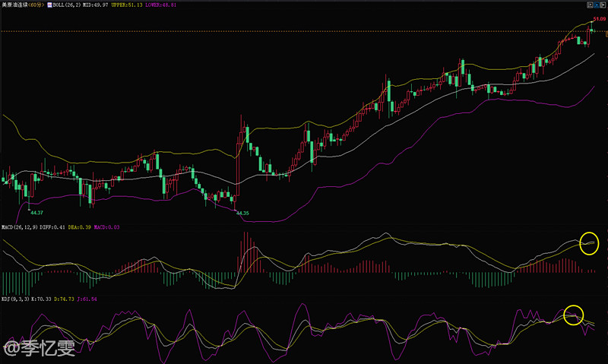608x364 pixels.
Task: Click the 44.37 low price label
Action: tap(35, 211)
